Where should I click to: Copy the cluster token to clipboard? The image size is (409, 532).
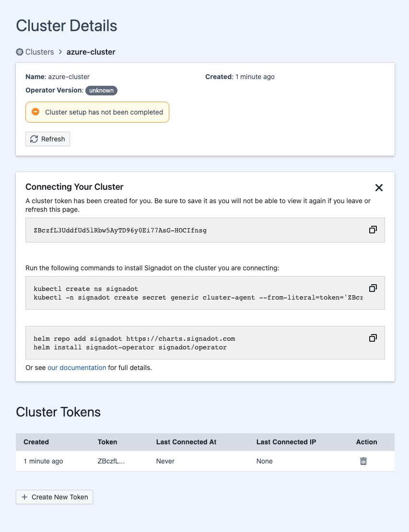373,230
